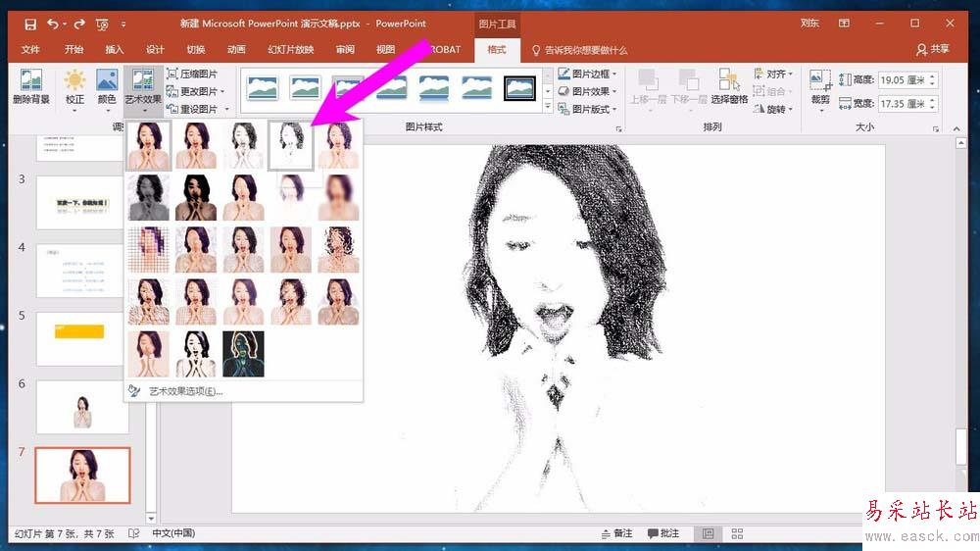Image resolution: width=980 pixels, height=551 pixels.
Task: Switch to the 切换 tab
Action: [196, 49]
